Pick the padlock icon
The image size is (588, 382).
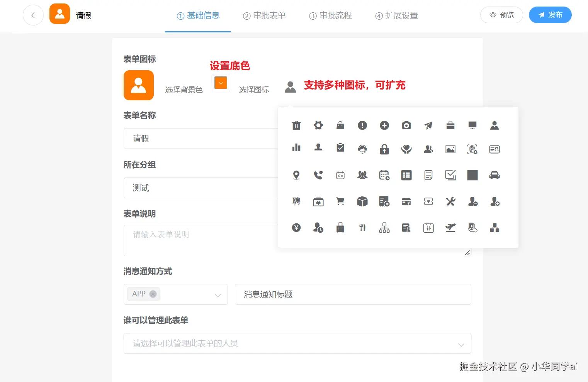click(384, 149)
